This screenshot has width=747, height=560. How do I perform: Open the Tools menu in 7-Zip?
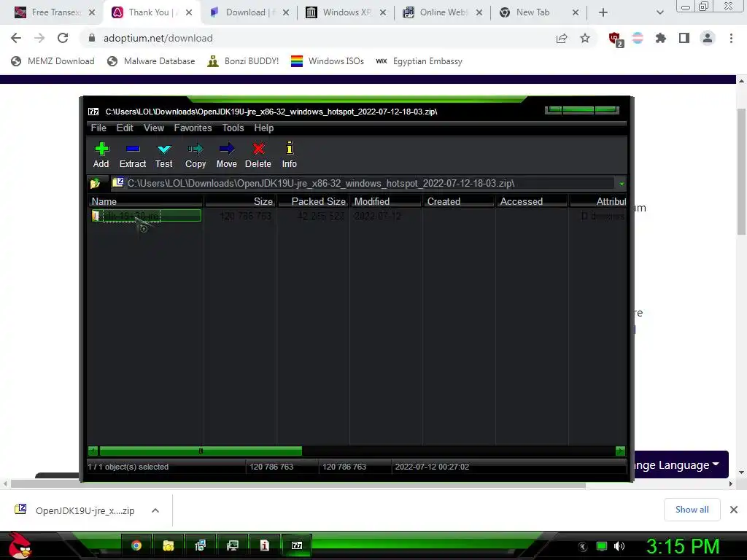(233, 128)
